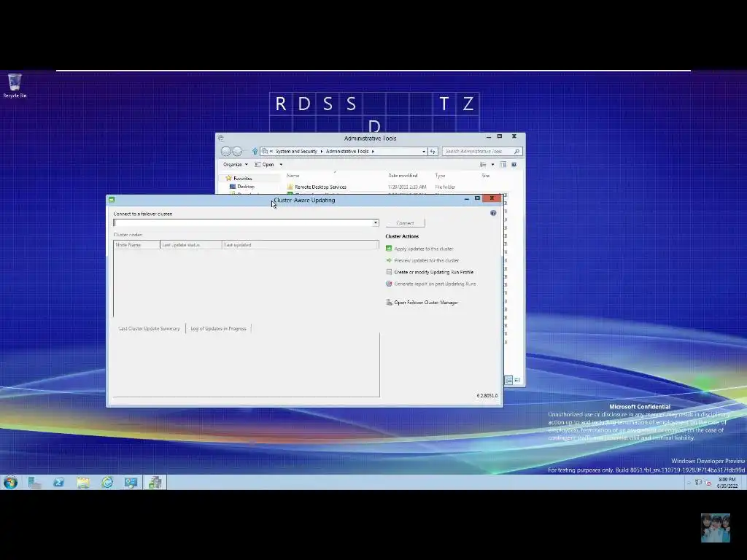This screenshot has width=747, height=560.
Task: Launch Internet Explorer from the taskbar
Action: (x=107, y=483)
